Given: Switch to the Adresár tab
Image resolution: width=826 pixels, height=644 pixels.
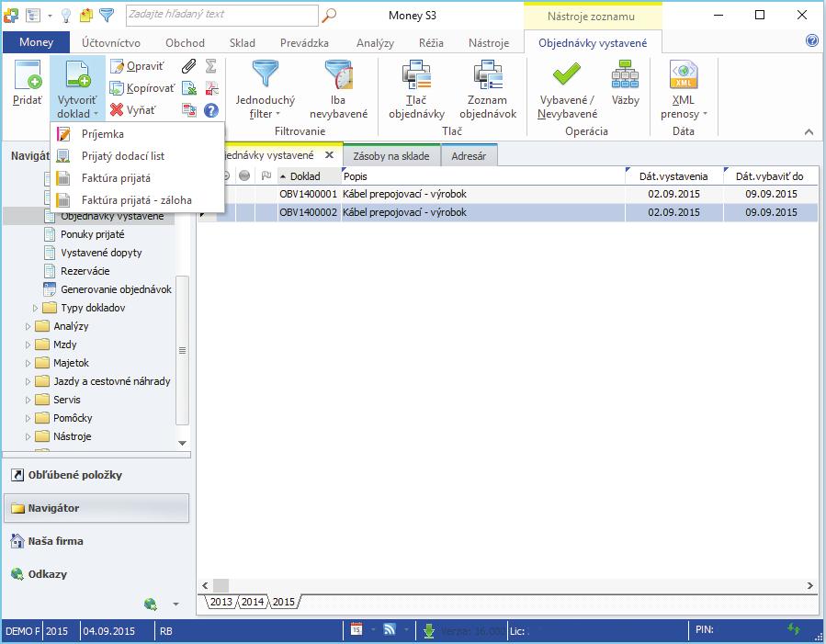Looking at the screenshot, I should click(469, 156).
